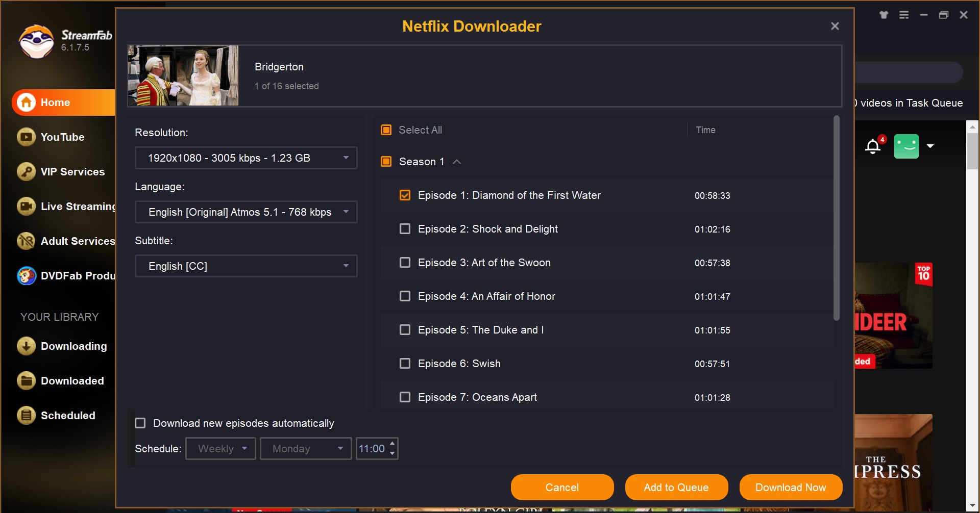Click the green smiley profile avatar
The image size is (980, 513).
[906, 146]
